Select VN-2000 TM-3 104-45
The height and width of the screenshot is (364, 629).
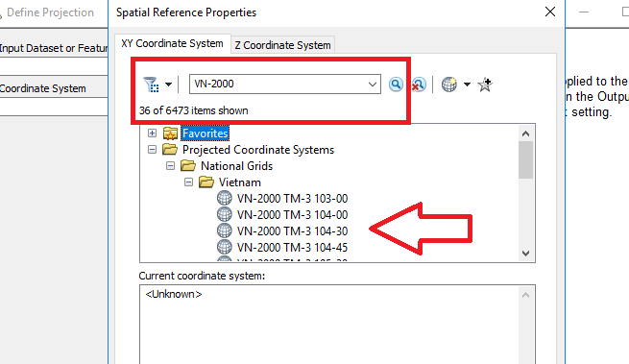293,247
